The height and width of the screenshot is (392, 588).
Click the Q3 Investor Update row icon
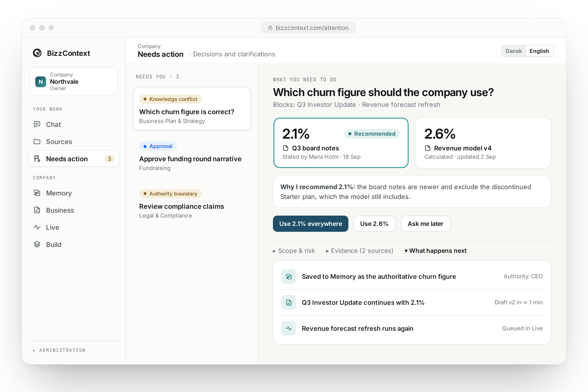click(x=289, y=302)
